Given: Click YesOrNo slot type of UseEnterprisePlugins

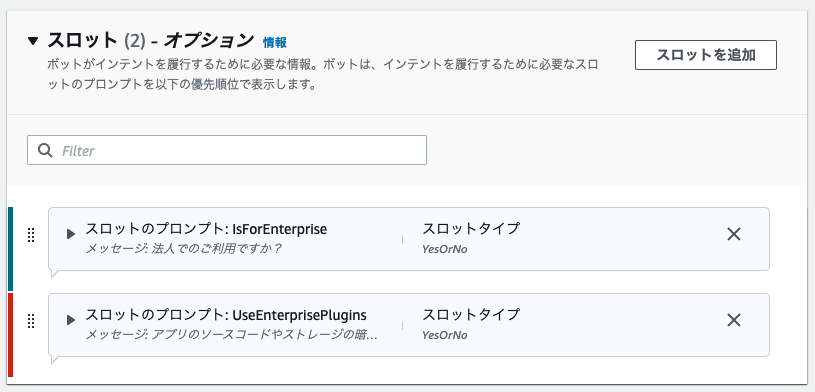Looking at the screenshot, I should point(445,335).
